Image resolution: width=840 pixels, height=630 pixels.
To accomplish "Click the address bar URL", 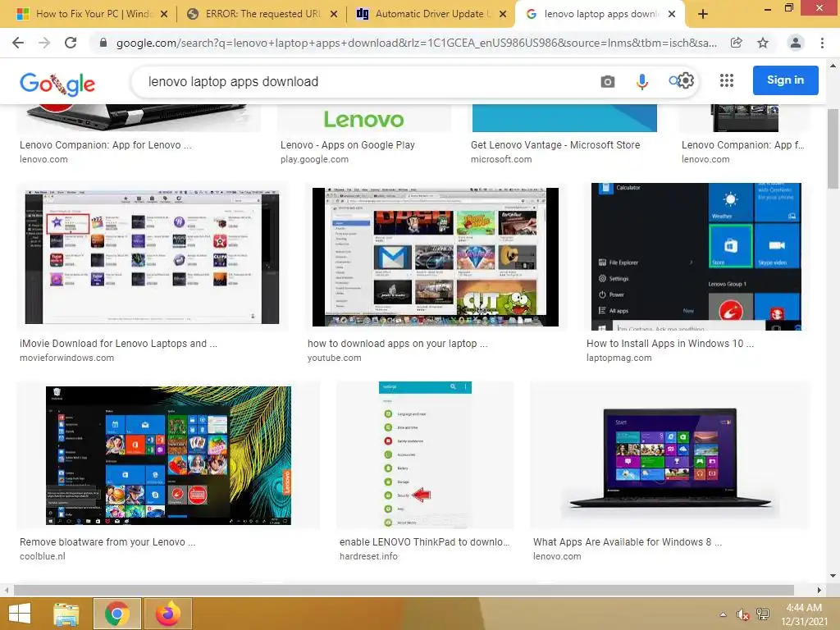I will coord(416,43).
